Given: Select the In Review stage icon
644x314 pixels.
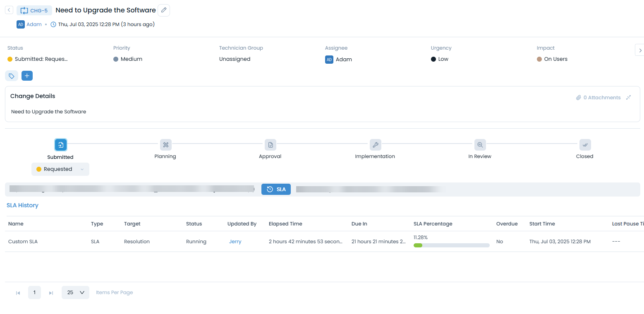Looking at the screenshot, I should (480, 145).
